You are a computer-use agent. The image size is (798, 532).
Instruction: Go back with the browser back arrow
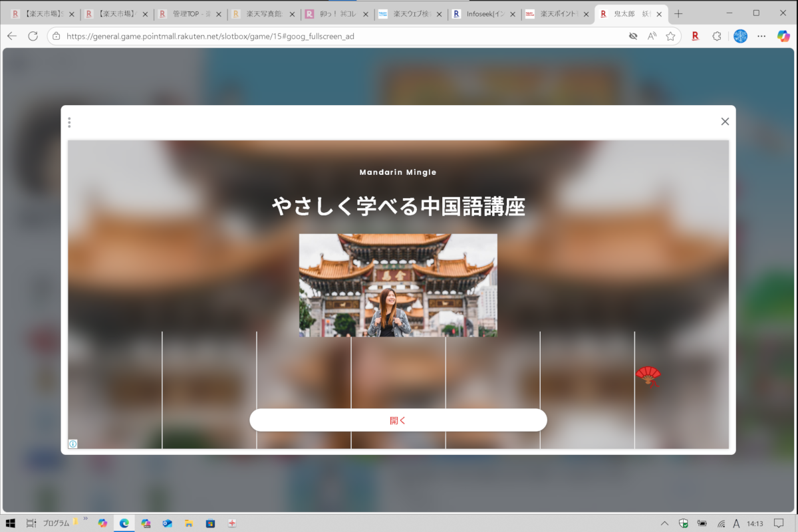(x=12, y=36)
